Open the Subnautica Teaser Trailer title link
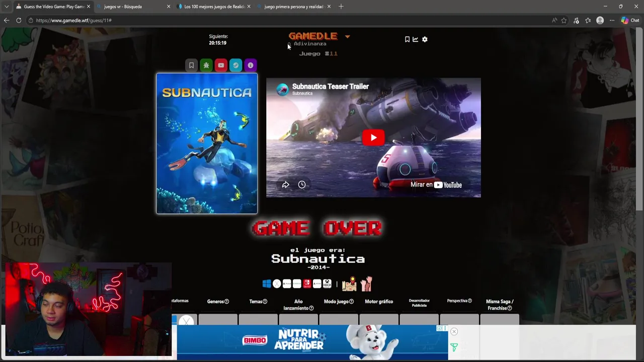The width and height of the screenshot is (644, 362). [331, 86]
